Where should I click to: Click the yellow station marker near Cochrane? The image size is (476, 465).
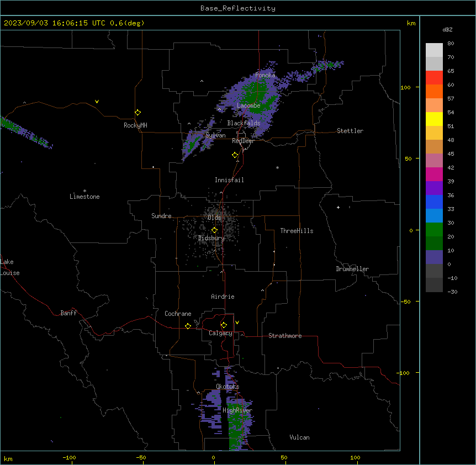pos(188,326)
